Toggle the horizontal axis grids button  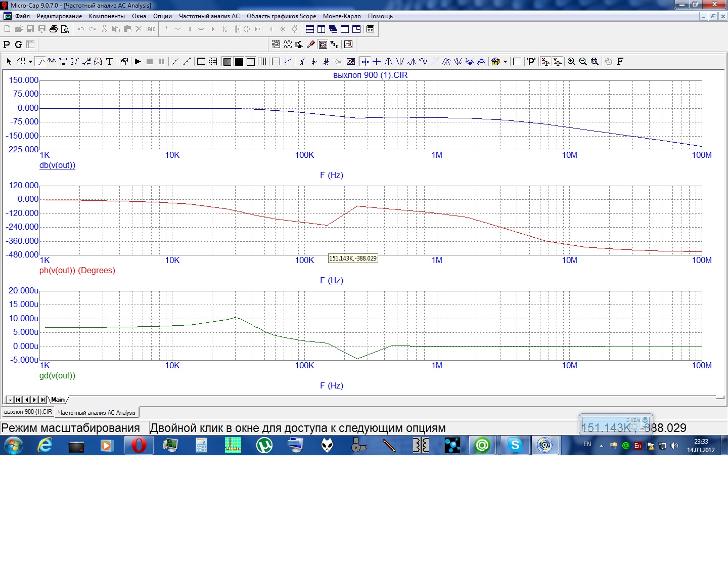point(239,62)
